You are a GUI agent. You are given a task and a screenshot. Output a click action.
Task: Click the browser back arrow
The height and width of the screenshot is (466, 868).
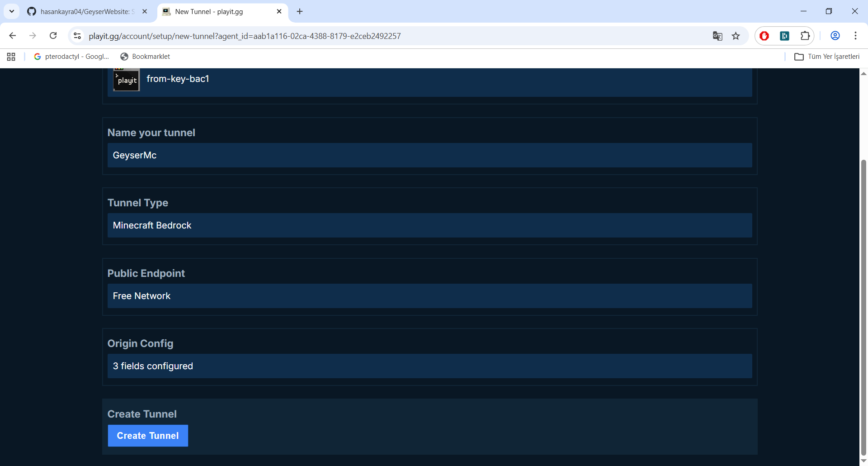pos(13,36)
